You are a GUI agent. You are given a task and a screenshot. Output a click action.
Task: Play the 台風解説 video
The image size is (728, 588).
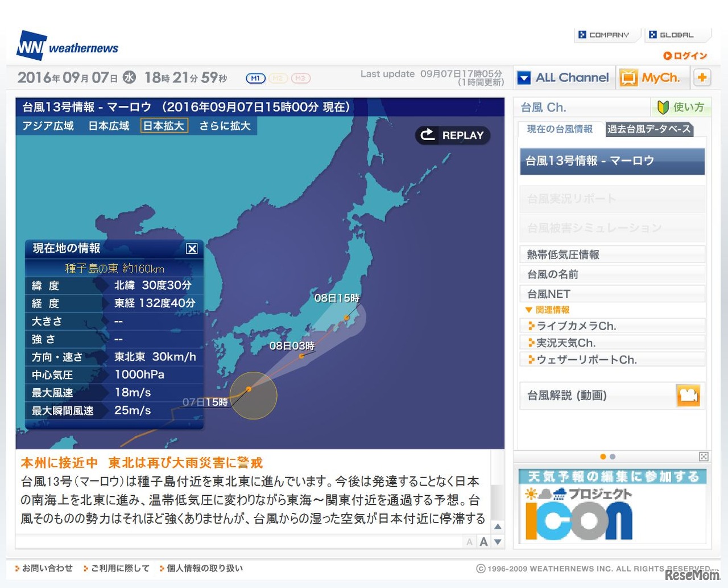click(689, 395)
